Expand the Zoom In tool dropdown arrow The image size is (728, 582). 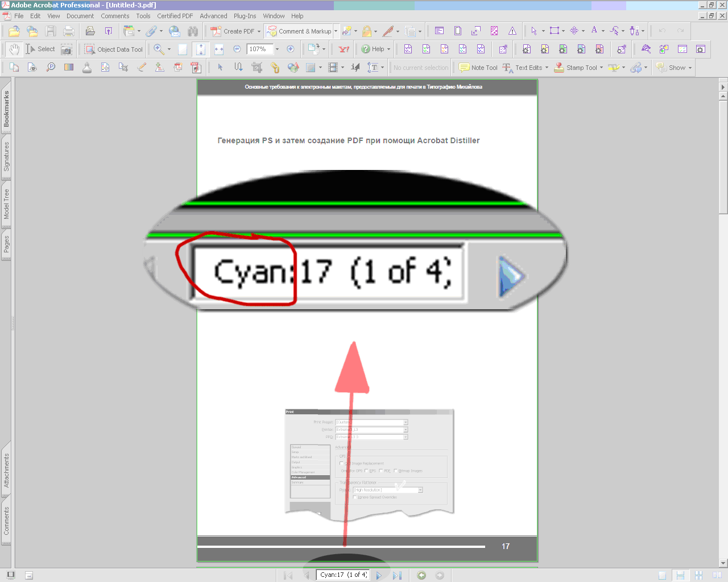[x=169, y=49]
